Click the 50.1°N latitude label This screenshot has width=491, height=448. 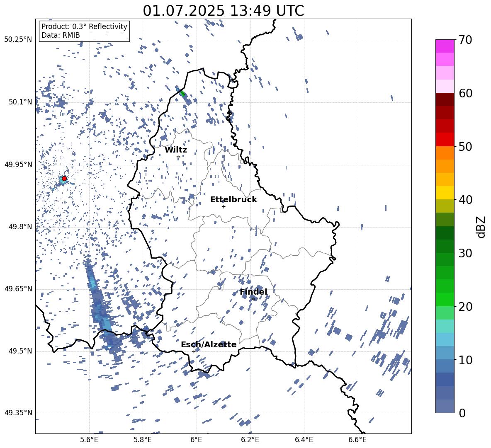point(20,102)
